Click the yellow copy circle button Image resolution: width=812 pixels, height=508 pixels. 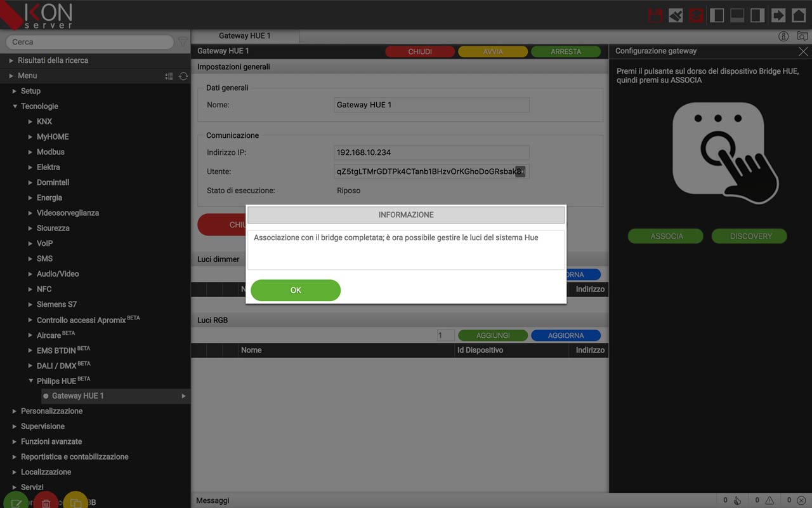coord(75,501)
